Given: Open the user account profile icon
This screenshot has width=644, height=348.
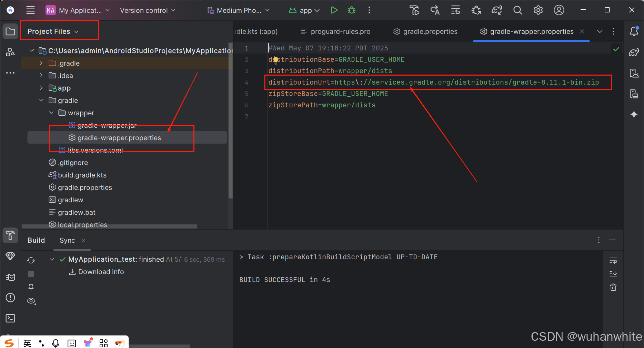Looking at the screenshot, I should coord(559,10).
